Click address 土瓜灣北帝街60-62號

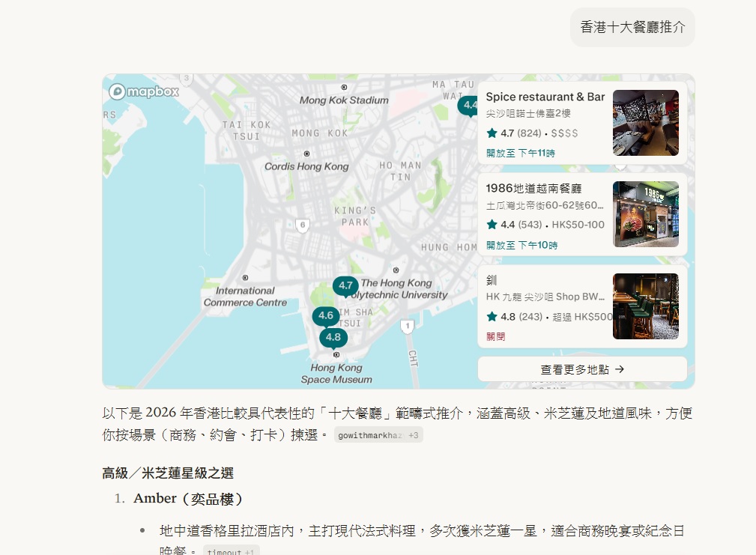545,205
